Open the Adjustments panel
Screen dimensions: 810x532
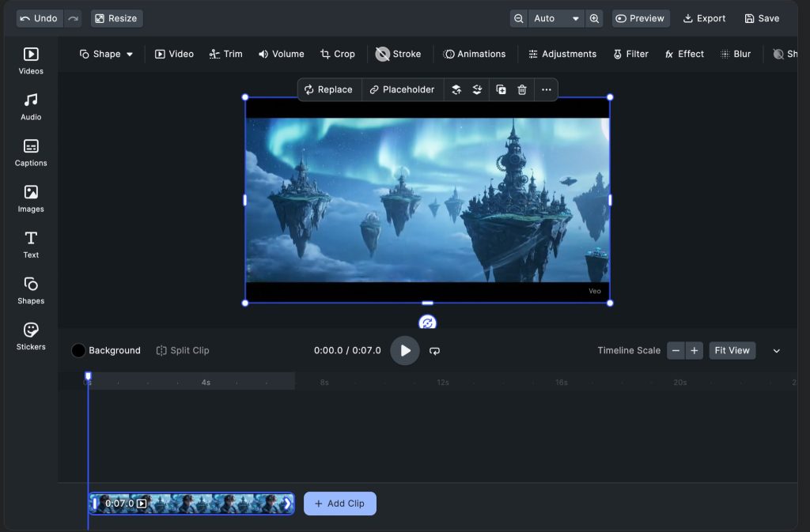(x=562, y=55)
